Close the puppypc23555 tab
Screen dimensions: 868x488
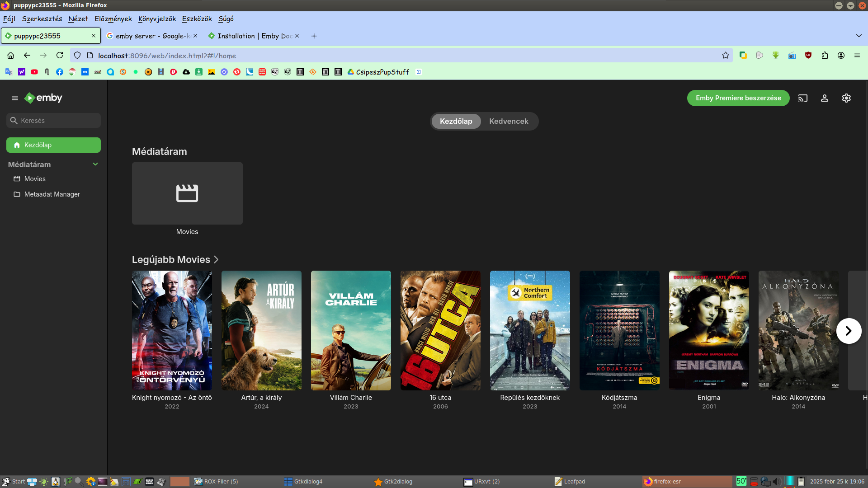coord(94,36)
